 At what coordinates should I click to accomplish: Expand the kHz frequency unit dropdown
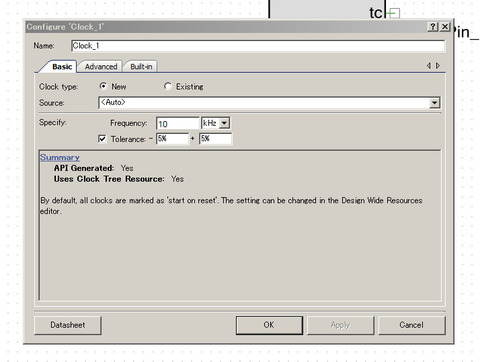click(224, 123)
